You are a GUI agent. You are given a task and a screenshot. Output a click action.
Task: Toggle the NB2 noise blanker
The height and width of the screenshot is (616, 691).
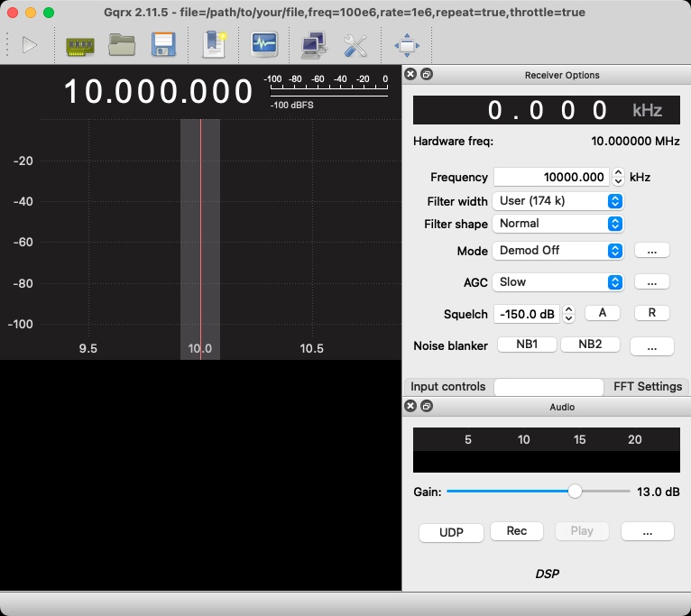(590, 345)
